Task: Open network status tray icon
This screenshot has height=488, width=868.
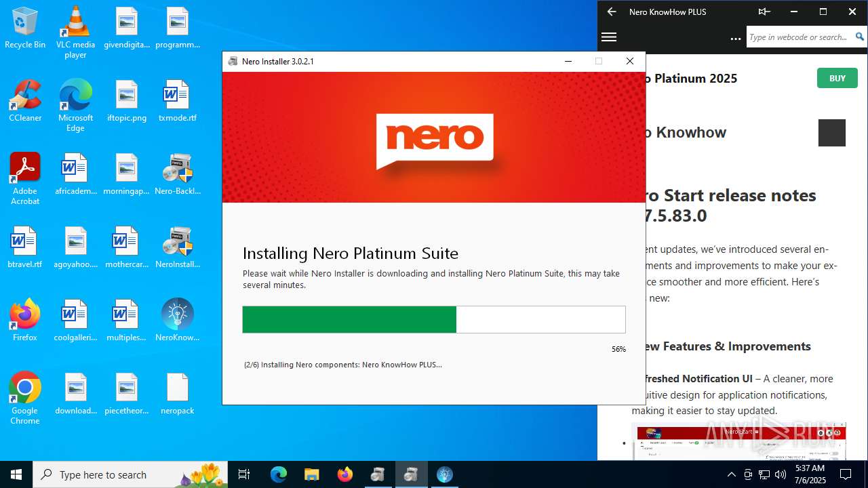Action: pyautogui.click(x=764, y=474)
